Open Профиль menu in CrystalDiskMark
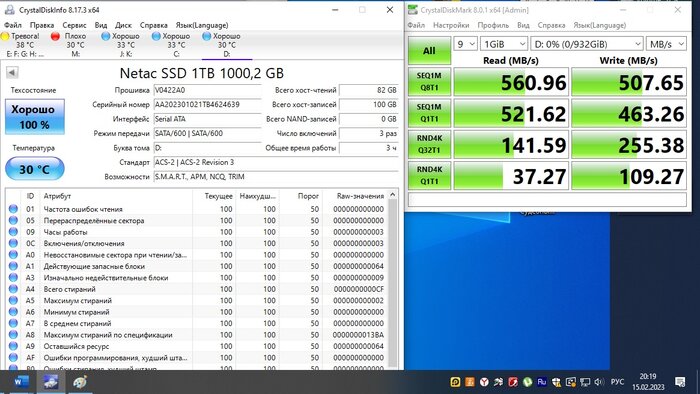 [x=493, y=25]
